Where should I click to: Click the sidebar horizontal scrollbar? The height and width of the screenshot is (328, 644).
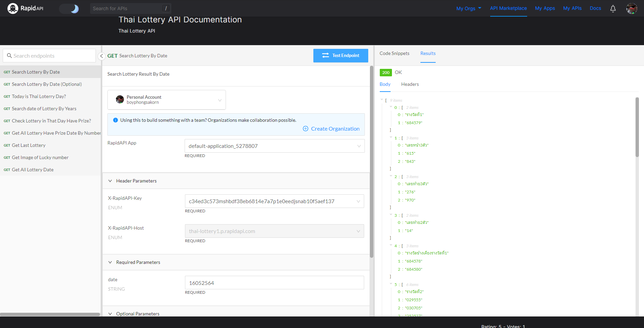[50, 314]
